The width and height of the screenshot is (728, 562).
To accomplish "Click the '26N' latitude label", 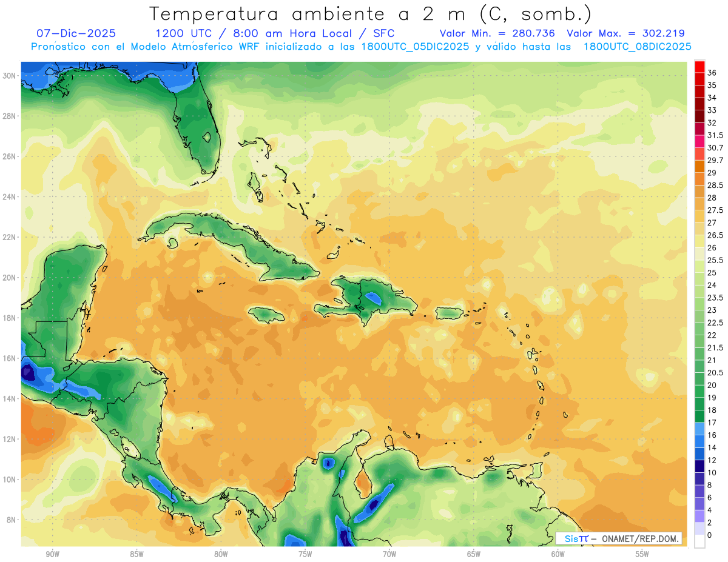I will click(10, 156).
